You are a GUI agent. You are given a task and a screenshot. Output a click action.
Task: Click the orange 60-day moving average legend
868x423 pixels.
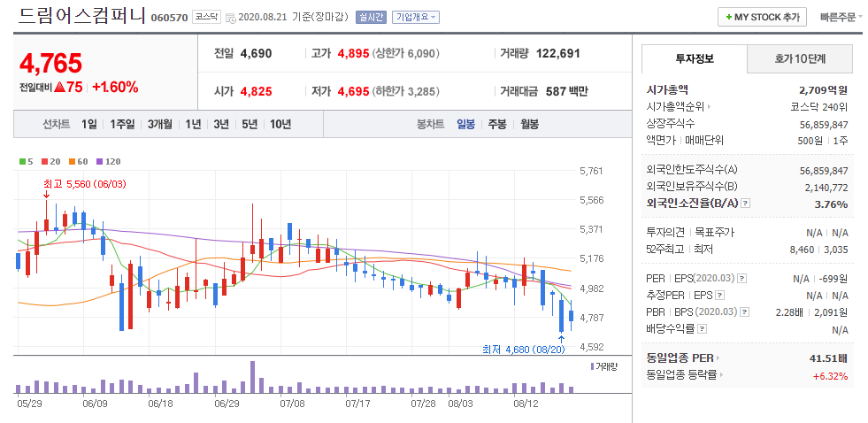tap(78, 162)
